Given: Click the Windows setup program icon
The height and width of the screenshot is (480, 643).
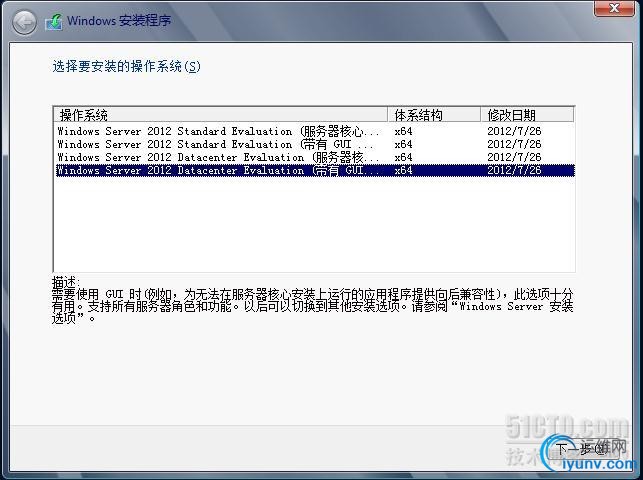Looking at the screenshot, I should coord(54,22).
